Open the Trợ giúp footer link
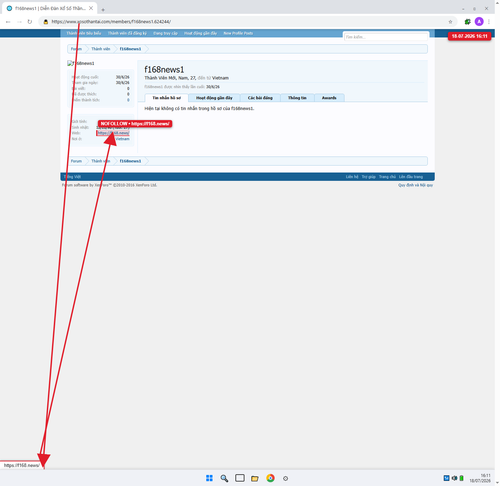 click(x=369, y=177)
